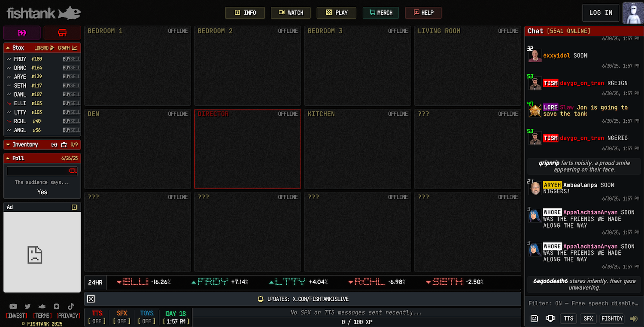The image size is (644, 327).
Task: Open the HELP menu
Action: (x=423, y=13)
